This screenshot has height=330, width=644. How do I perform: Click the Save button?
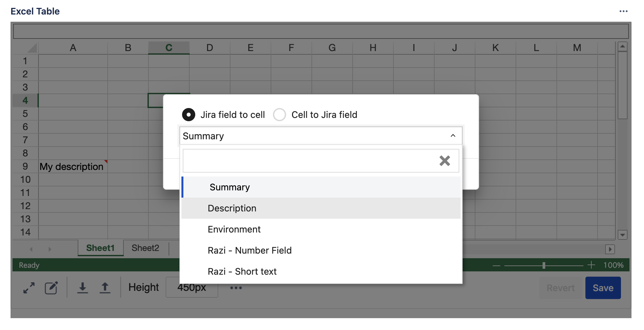click(603, 288)
